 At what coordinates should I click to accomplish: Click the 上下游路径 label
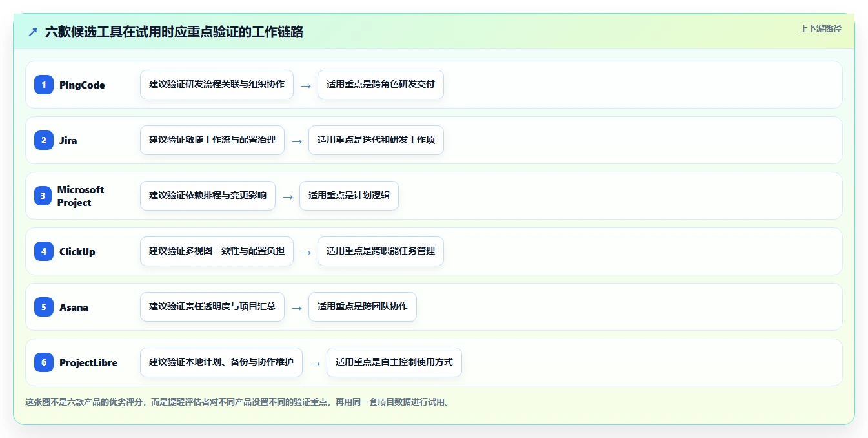pos(820,28)
